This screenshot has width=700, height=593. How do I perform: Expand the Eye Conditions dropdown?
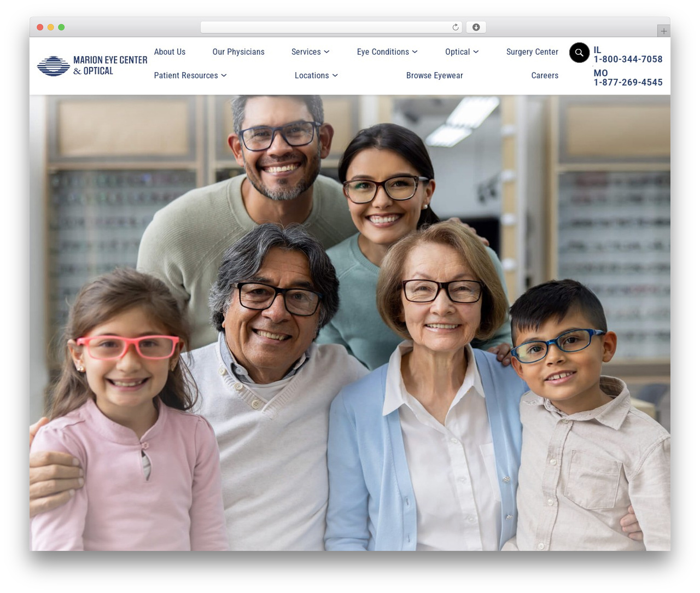pos(387,52)
